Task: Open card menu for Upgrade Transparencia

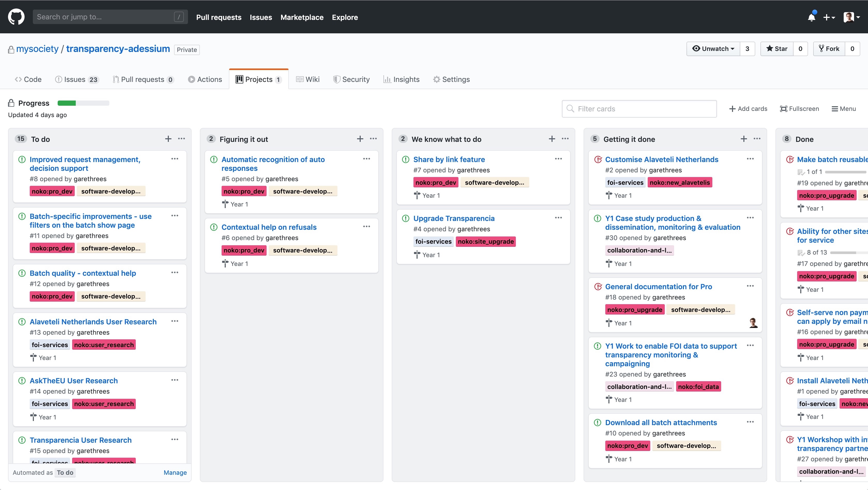Action: [558, 218]
